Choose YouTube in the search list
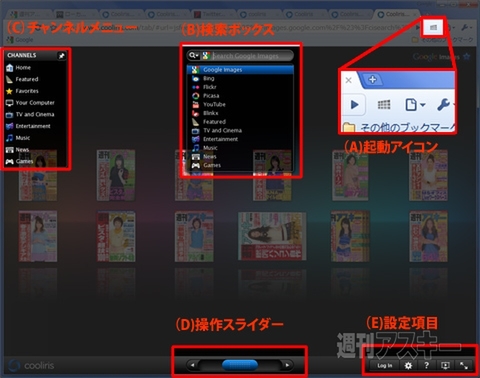The width and height of the screenshot is (480, 378). (240, 104)
